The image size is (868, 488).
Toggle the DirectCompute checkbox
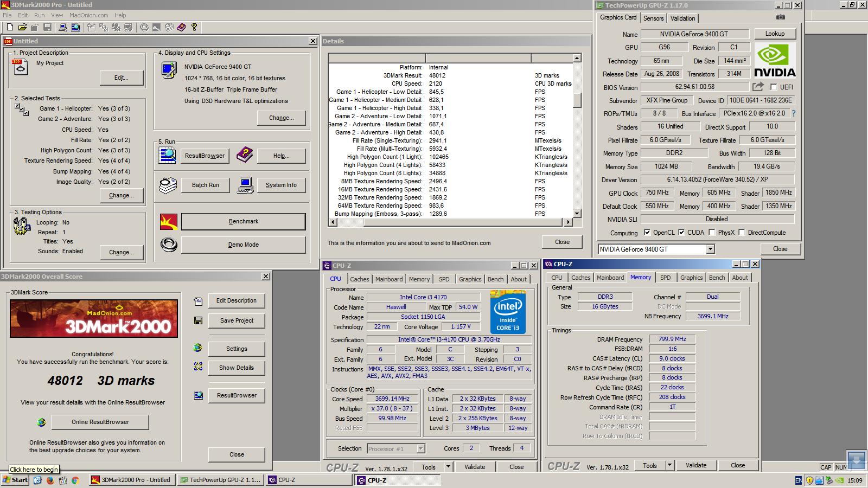coord(742,232)
